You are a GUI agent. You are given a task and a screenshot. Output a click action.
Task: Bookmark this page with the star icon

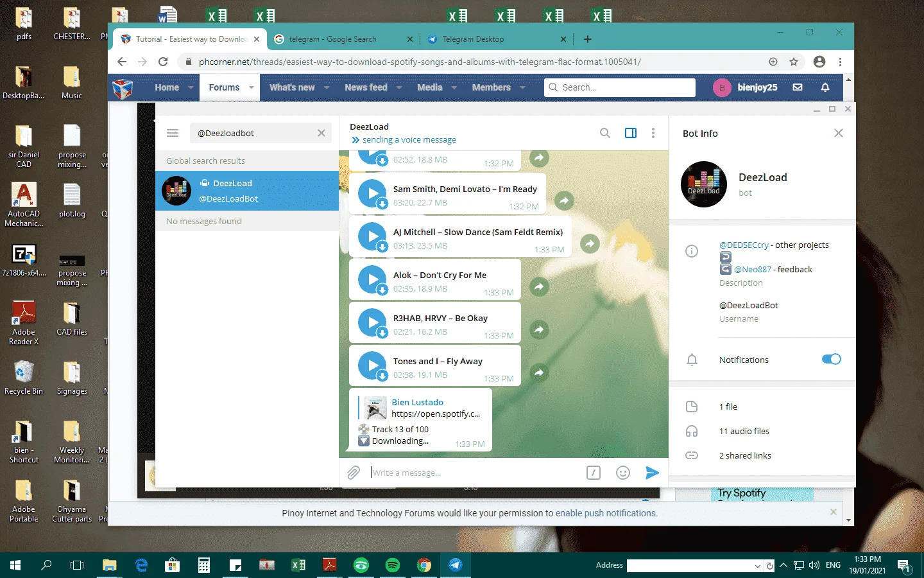tap(794, 62)
